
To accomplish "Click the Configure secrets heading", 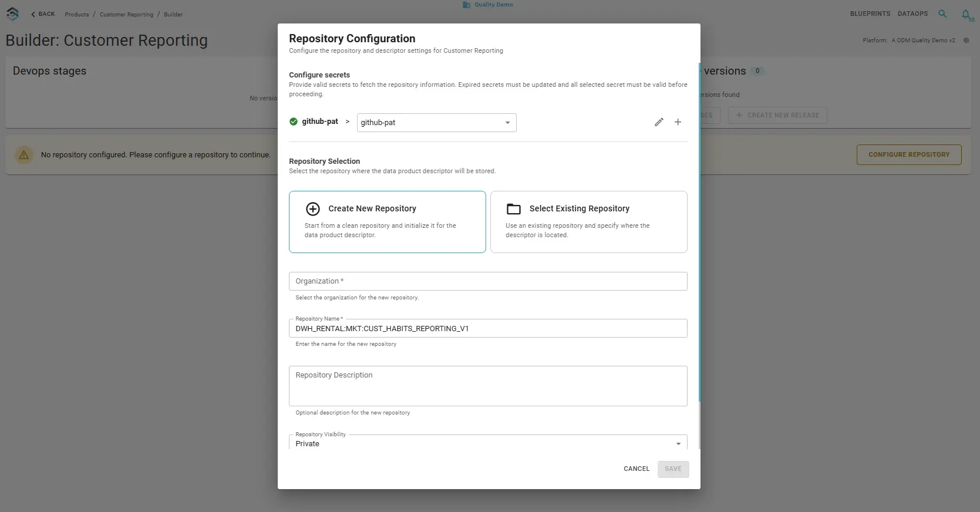I will (x=319, y=75).
